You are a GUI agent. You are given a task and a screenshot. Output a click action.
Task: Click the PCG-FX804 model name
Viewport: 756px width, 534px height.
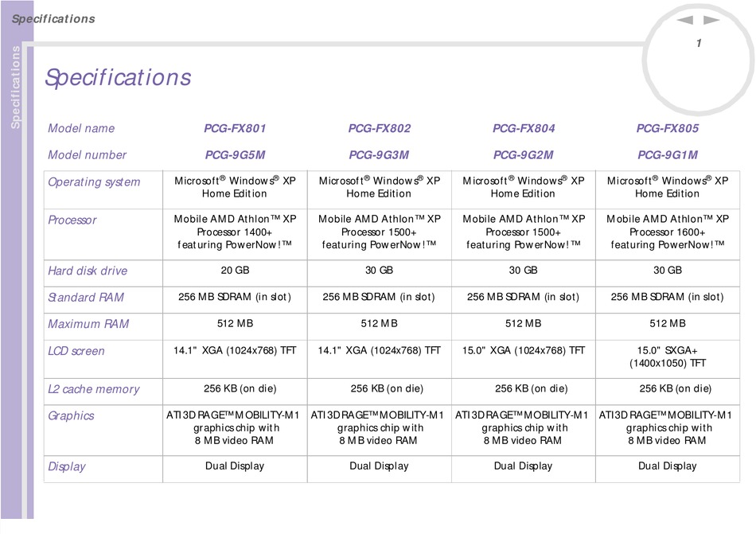point(524,128)
